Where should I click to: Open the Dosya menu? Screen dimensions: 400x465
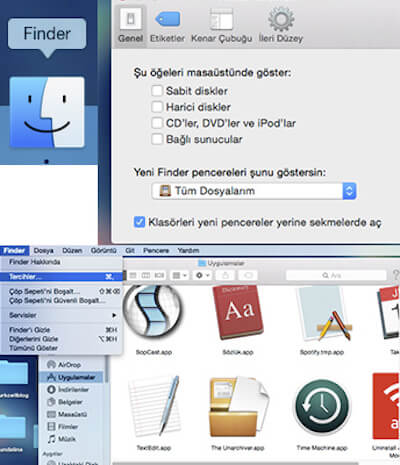point(44,250)
